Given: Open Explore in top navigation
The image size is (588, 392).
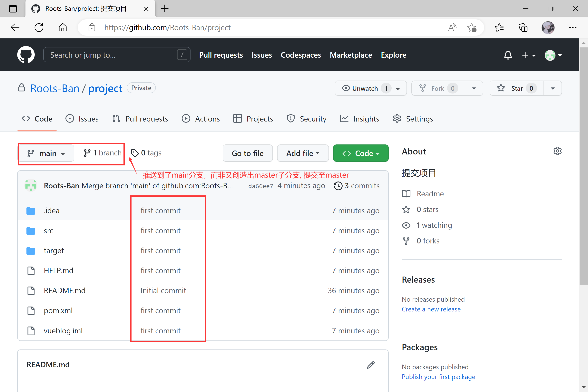Looking at the screenshot, I should point(394,55).
